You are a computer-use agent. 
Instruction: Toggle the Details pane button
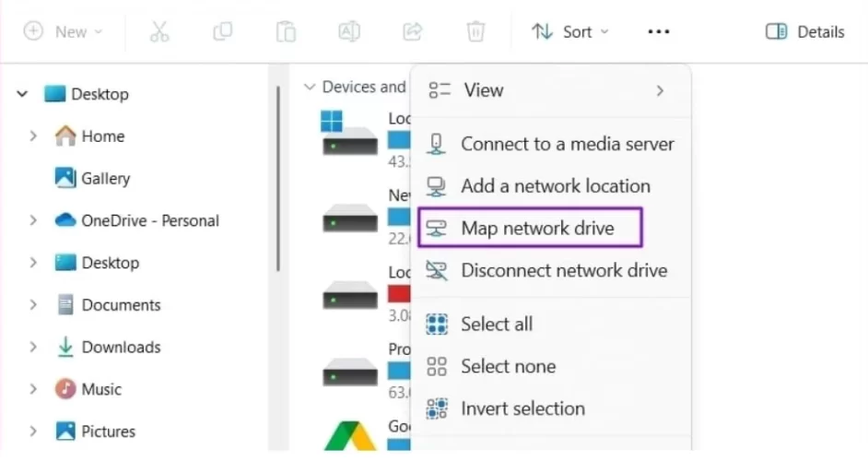tap(804, 31)
